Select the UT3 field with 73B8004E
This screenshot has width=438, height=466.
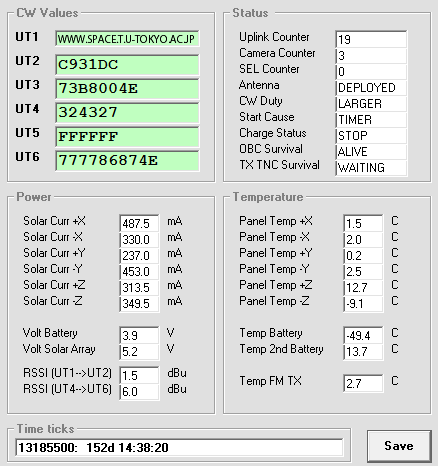pyautogui.click(x=127, y=89)
